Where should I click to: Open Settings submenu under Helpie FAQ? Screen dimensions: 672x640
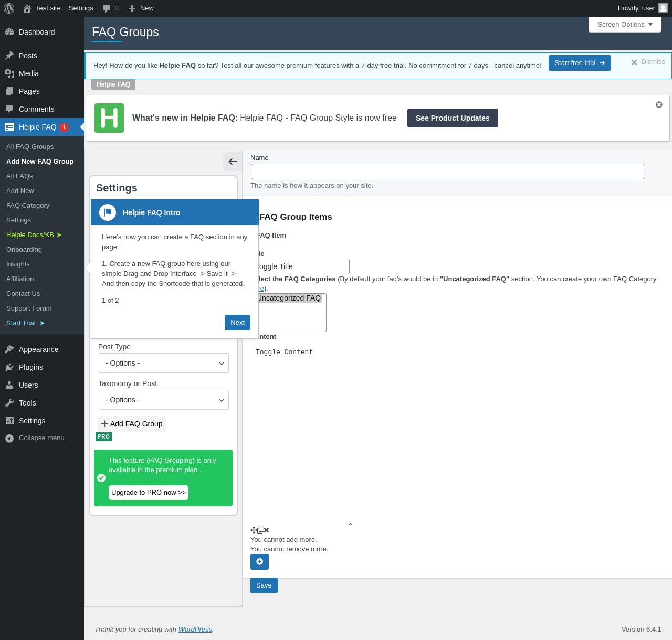coord(18,220)
